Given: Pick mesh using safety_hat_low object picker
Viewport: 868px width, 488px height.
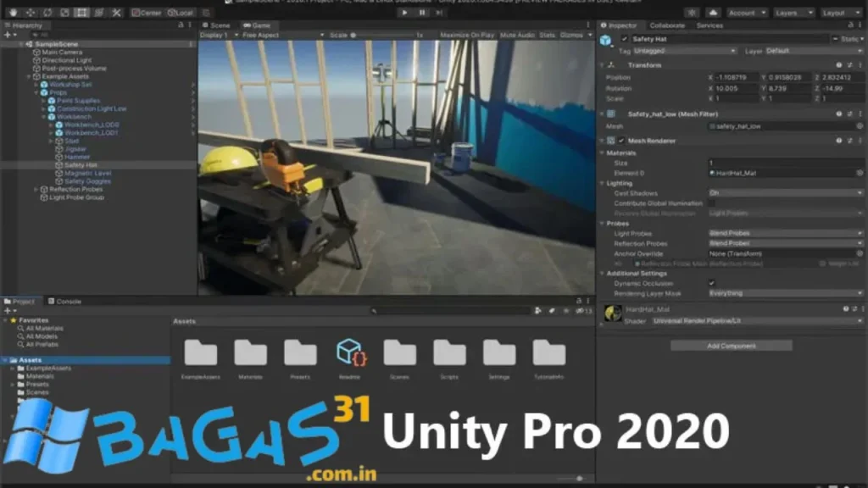Looking at the screenshot, I should pyautogui.click(x=860, y=125).
